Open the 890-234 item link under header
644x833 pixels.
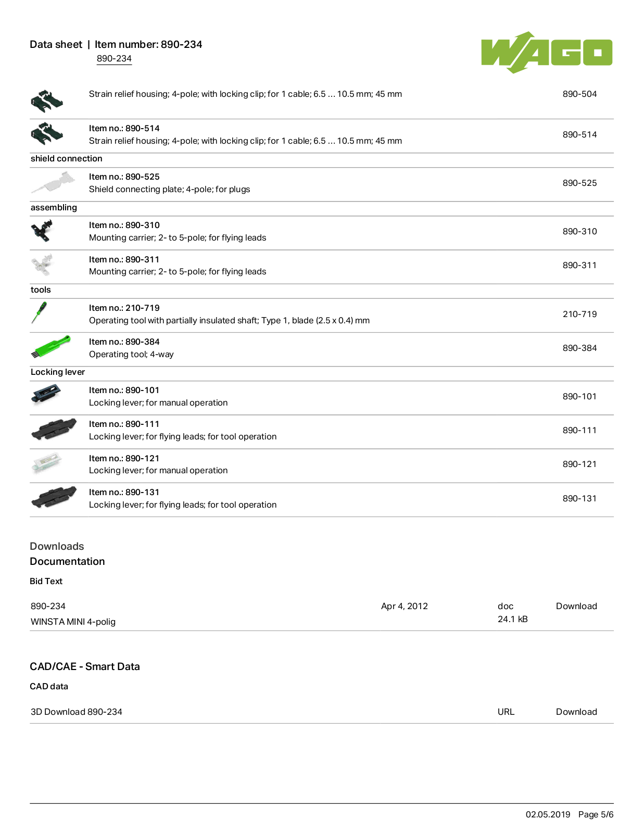[114, 58]
